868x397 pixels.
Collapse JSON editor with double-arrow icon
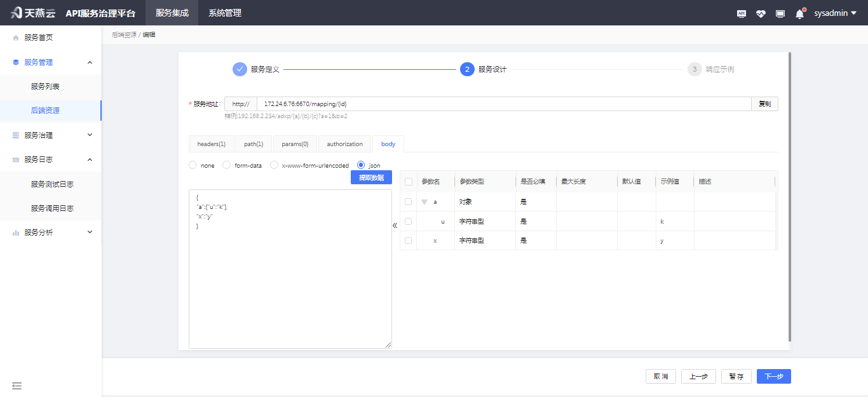[395, 225]
